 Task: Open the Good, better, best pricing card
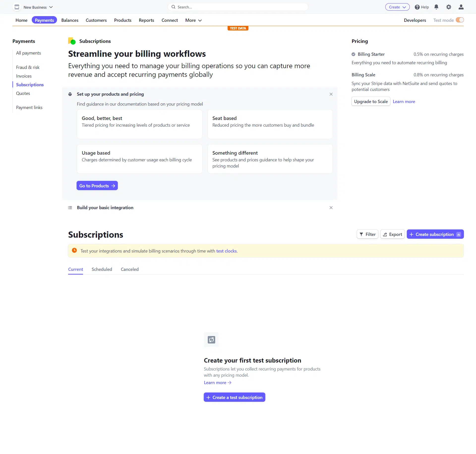pyautogui.click(x=140, y=124)
